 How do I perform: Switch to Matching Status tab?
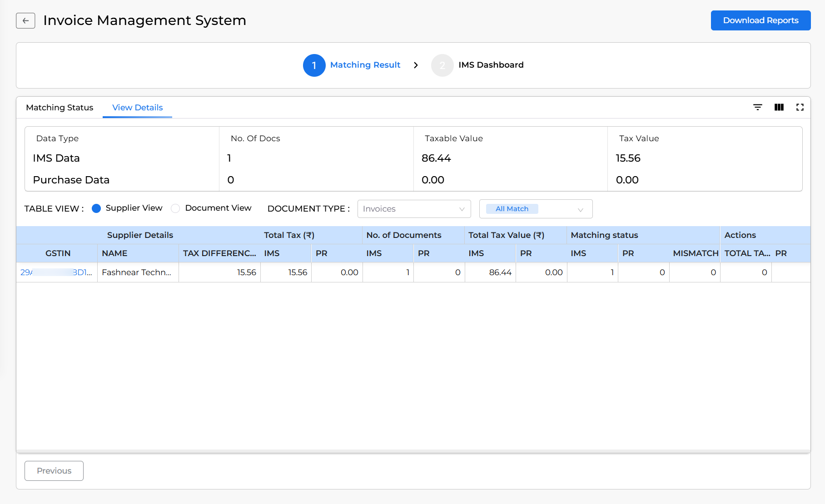pyautogui.click(x=60, y=108)
